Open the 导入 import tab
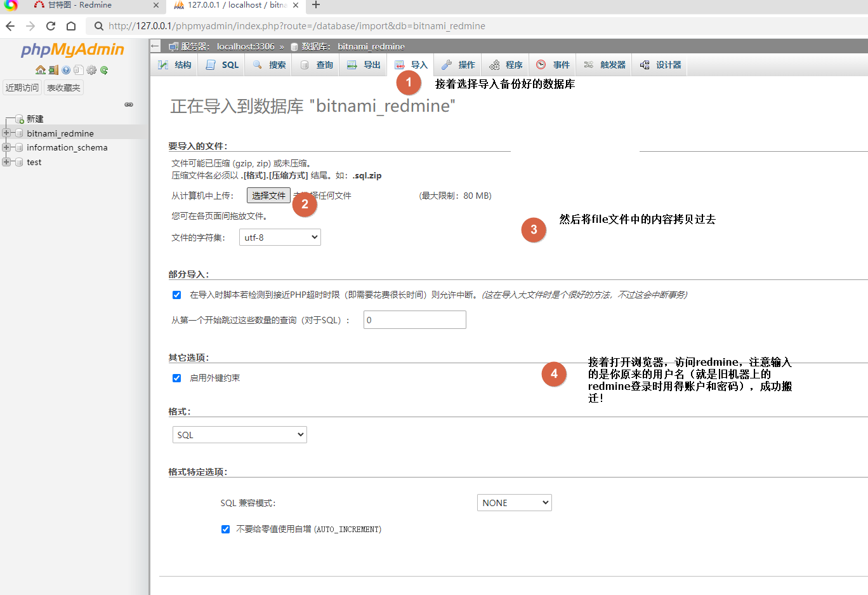Screen dimensions: 868x595 tap(411, 65)
